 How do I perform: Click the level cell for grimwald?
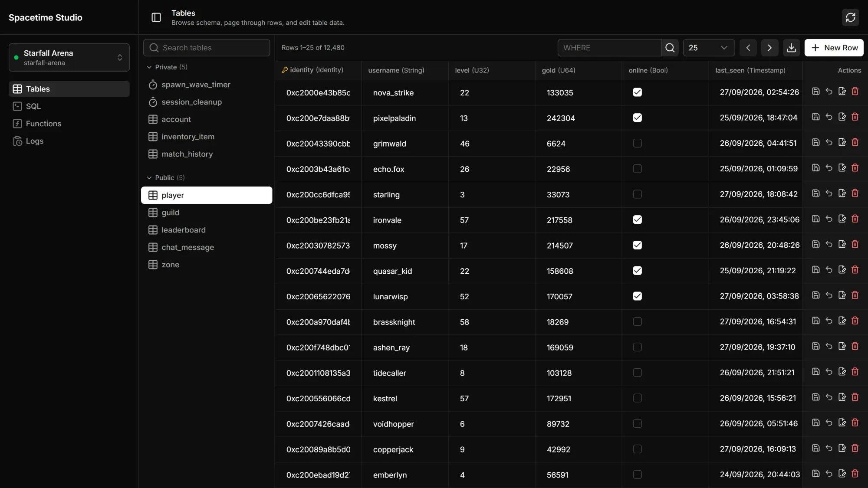point(492,144)
